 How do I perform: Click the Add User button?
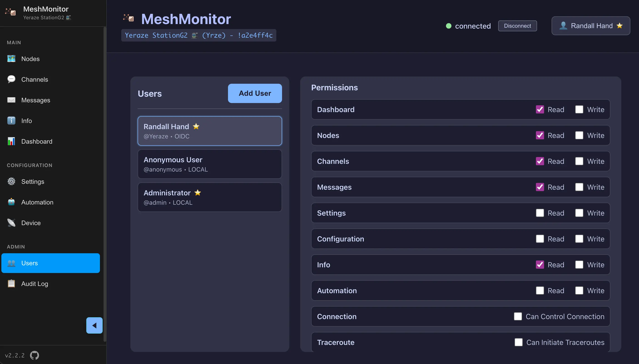click(255, 93)
